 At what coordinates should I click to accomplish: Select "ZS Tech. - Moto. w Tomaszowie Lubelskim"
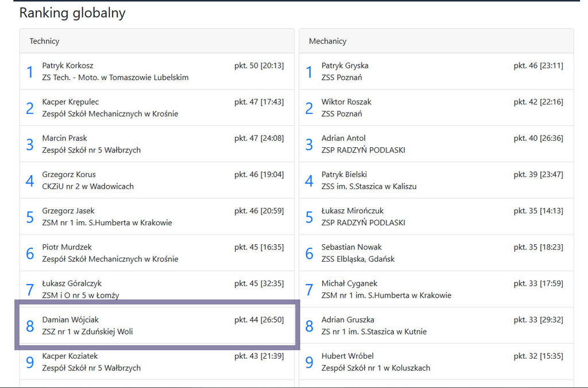(115, 77)
